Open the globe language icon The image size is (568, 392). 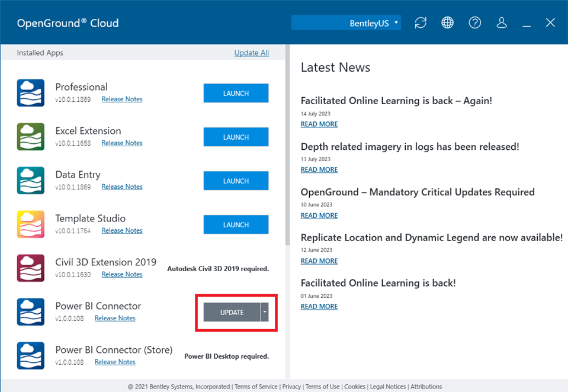pos(447,23)
